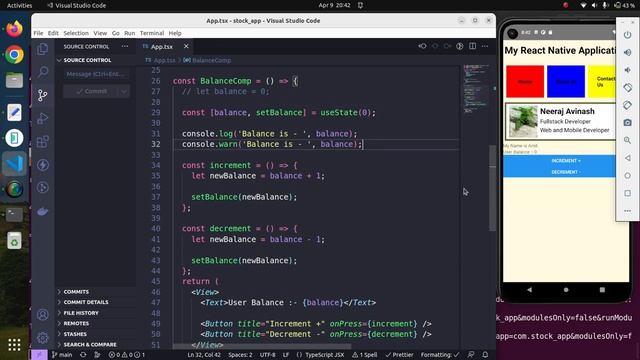Expand the SEARCH & COMPARE section
Screen dimensions: 640x360
pyautogui.click(x=90, y=344)
